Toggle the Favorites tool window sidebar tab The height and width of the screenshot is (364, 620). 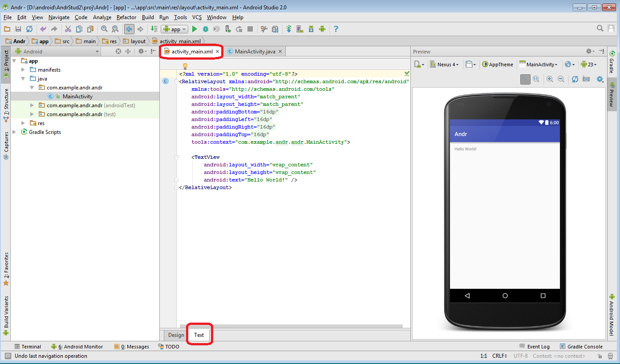click(x=6, y=269)
